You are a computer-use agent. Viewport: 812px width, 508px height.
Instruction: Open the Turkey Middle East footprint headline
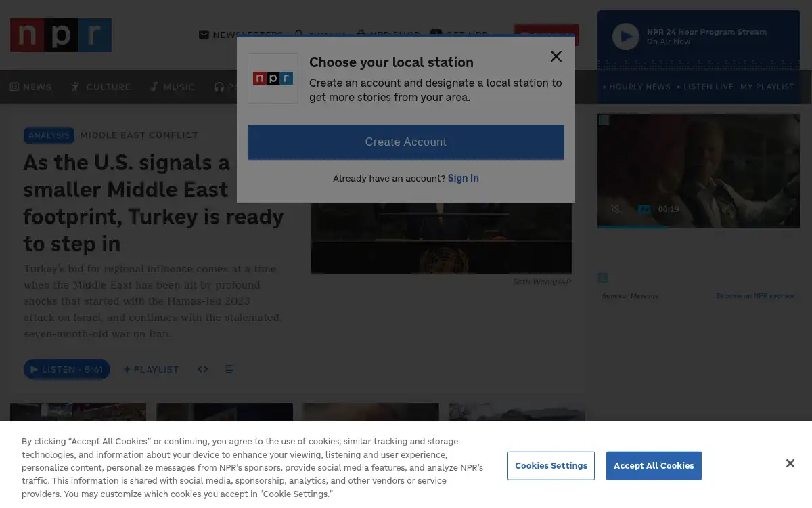154,203
